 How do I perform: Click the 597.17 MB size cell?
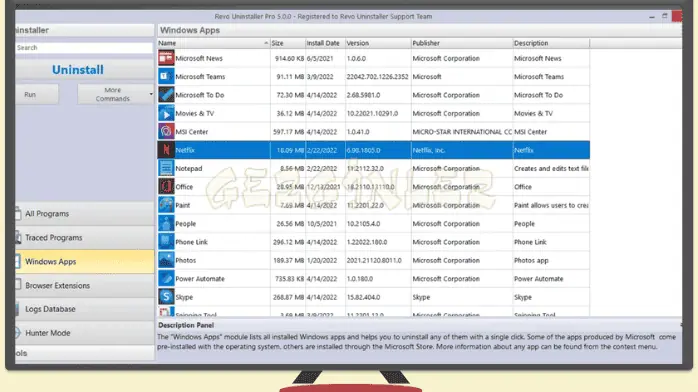click(288, 132)
